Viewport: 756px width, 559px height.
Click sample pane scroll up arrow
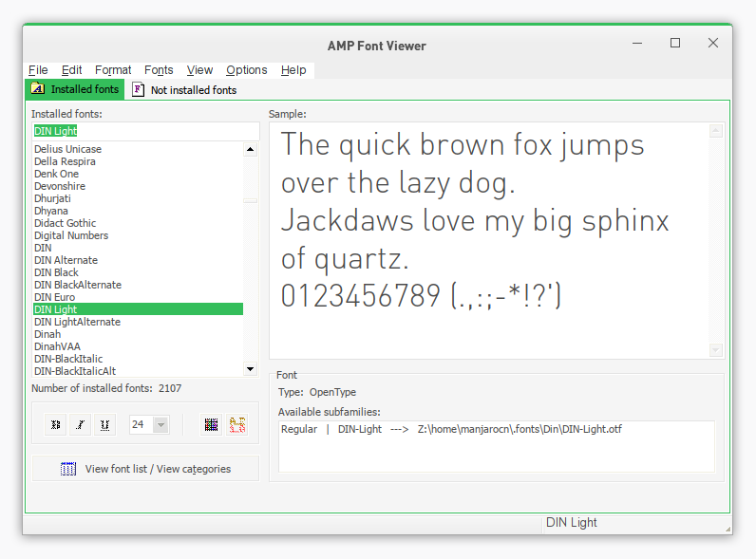(716, 131)
